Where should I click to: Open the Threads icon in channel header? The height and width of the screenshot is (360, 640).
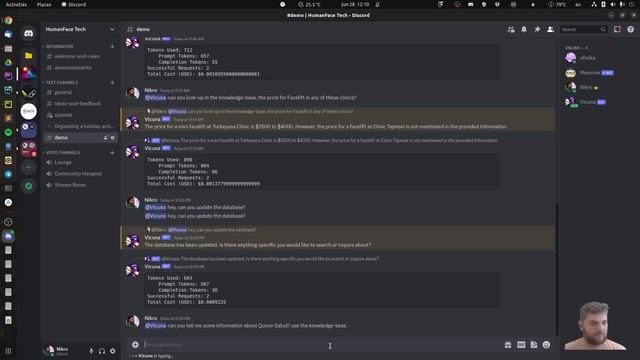511,29
